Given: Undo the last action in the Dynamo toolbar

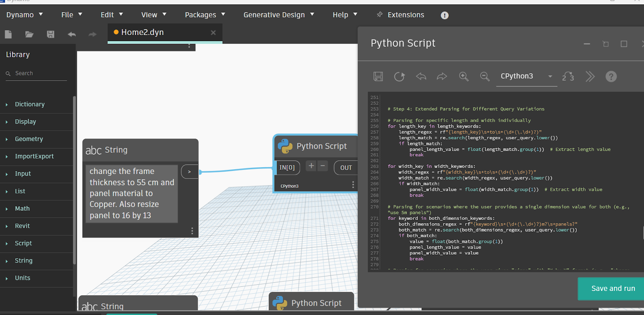Looking at the screenshot, I should [x=72, y=34].
